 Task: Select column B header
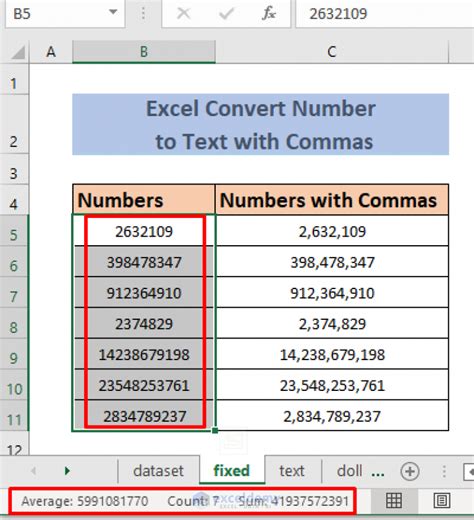click(144, 52)
